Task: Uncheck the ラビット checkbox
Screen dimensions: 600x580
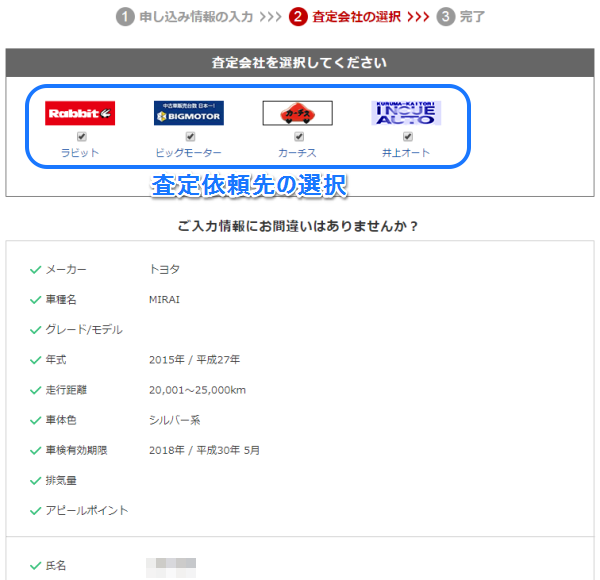Action: [82, 137]
